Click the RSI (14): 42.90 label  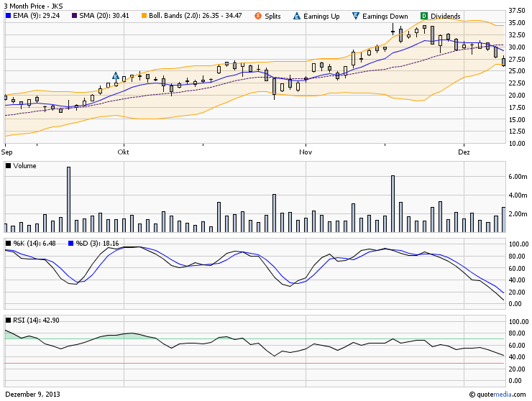click(x=36, y=321)
